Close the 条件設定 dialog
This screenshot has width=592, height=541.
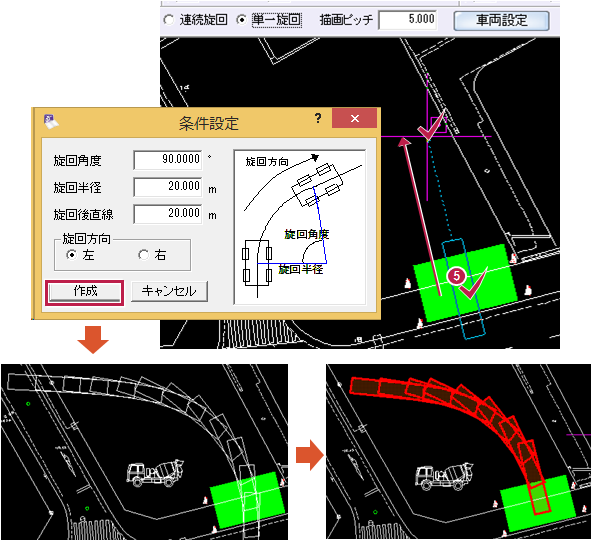point(355,119)
